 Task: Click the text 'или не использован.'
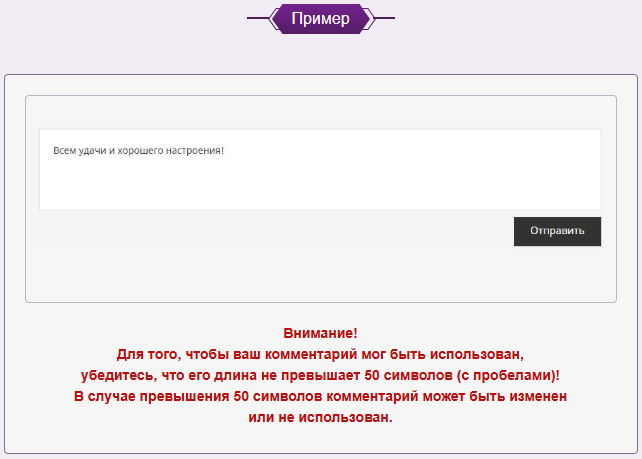tap(320, 417)
